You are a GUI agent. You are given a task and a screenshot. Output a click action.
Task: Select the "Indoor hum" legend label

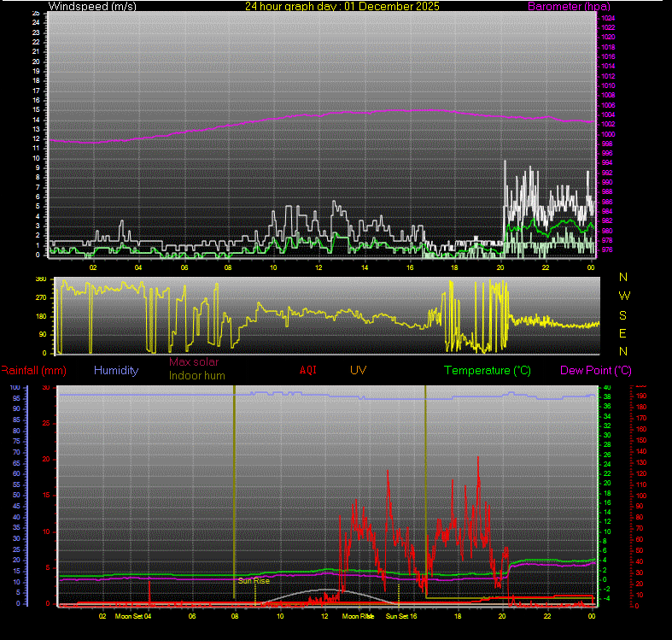pyautogui.click(x=196, y=375)
